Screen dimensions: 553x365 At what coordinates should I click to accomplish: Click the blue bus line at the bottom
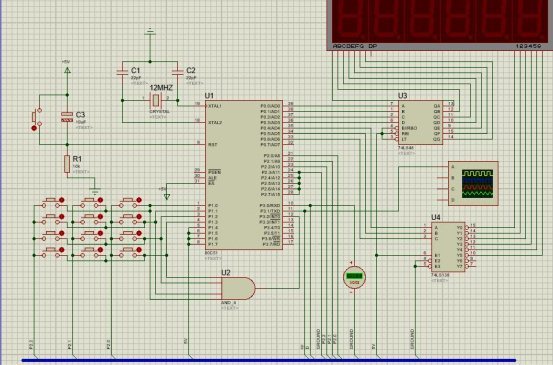coord(269,360)
